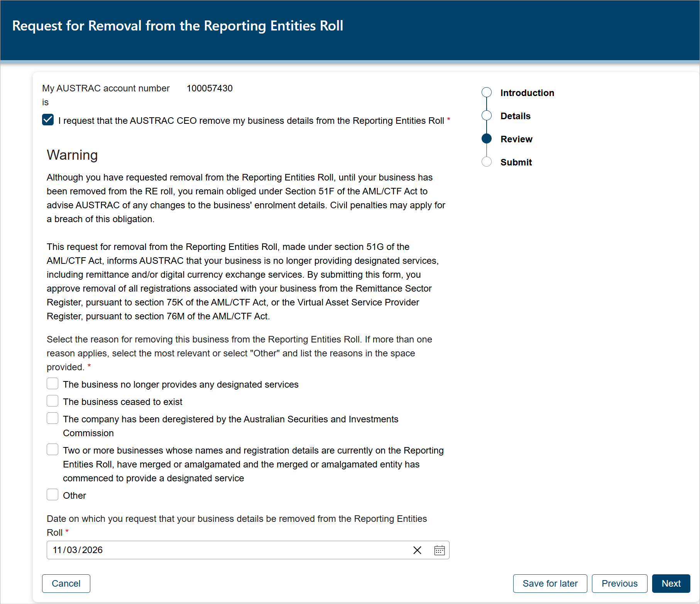
Task: Check the ASIC deregistration reason
Action: (52, 418)
